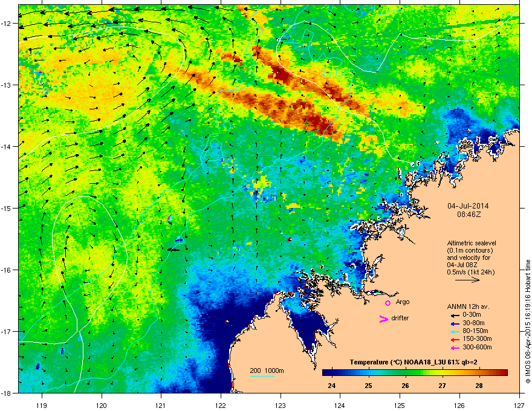This screenshot has height=411, width=532.
Task: Click the date text 04-Jul-2014
Action: coord(468,206)
